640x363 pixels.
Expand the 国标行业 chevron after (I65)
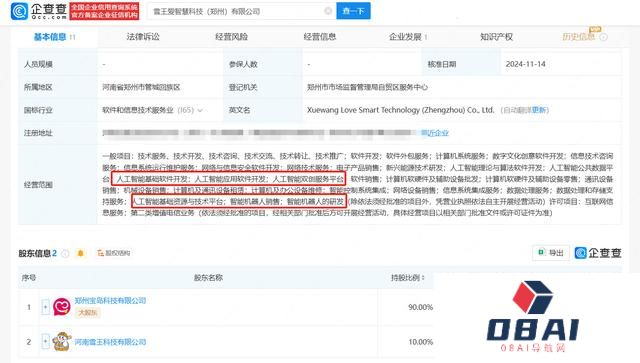click(x=200, y=110)
